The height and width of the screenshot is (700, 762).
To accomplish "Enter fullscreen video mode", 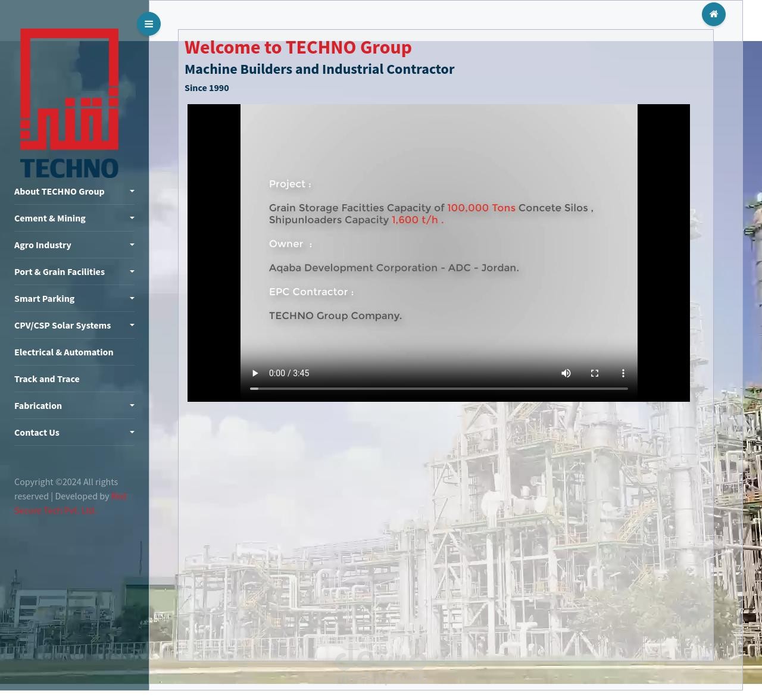I will click(595, 373).
